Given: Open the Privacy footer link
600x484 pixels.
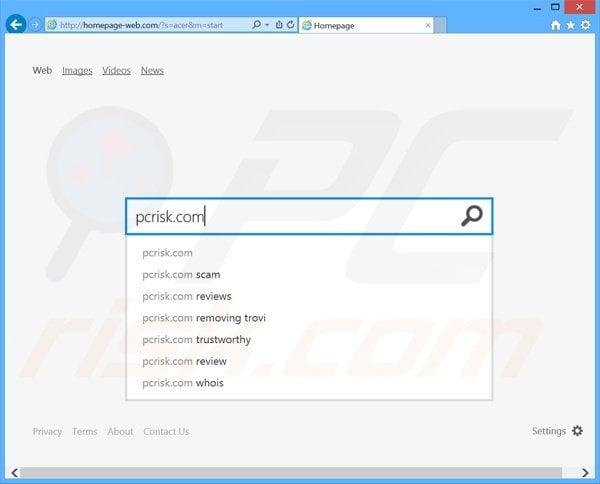Looking at the screenshot, I should point(47,432).
